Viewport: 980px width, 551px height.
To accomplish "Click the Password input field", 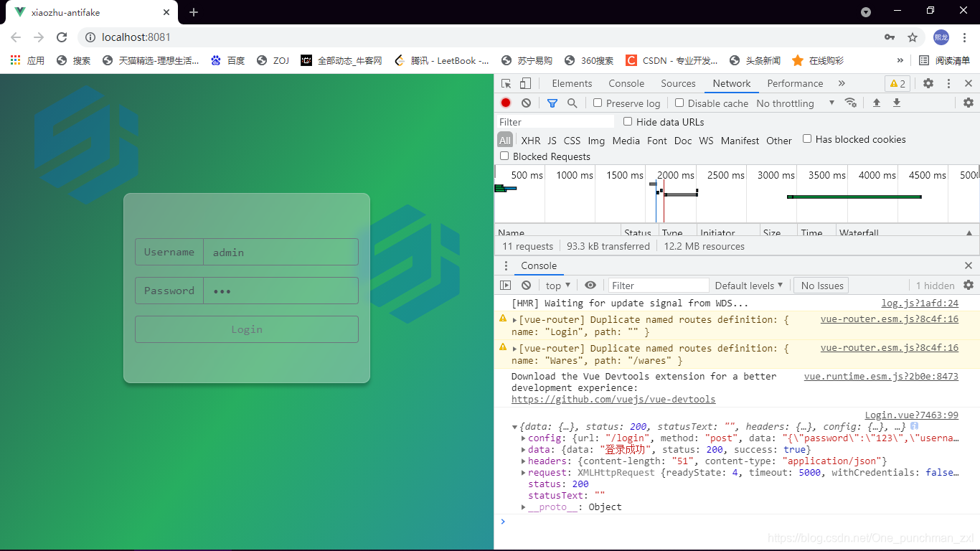I will coord(281,291).
